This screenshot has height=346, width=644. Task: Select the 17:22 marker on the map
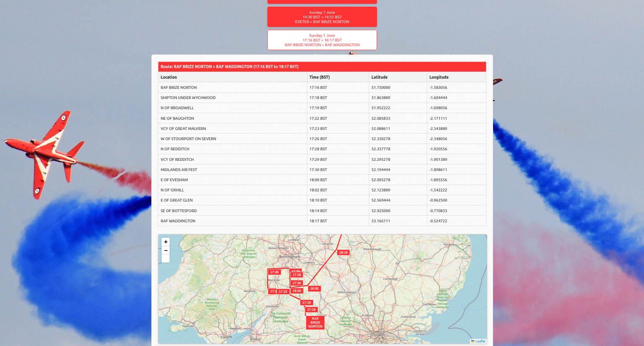pos(283,292)
